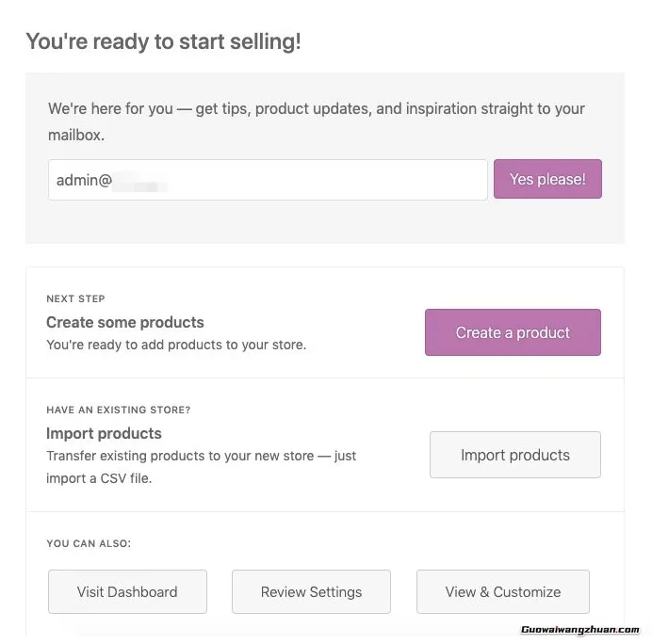Click the "We're here for you" newsletter text
Image resolution: width=652 pixels, height=644 pixels.
click(317, 109)
